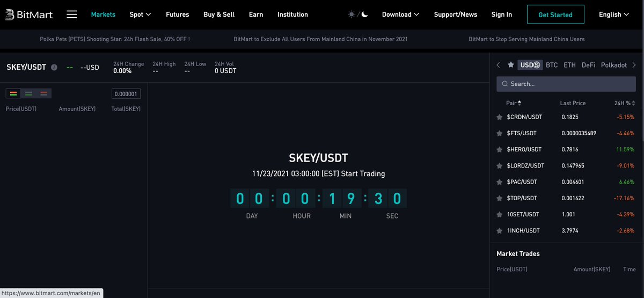The height and width of the screenshot is (298, 644).
Task: Select $CRDN/USDT pair row
Action: click(x=566, y=117)
